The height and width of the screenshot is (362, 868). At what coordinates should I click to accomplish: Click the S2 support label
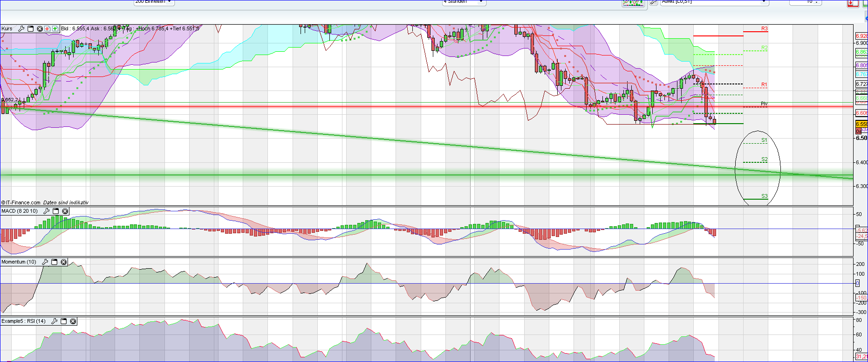click(764, 160)
